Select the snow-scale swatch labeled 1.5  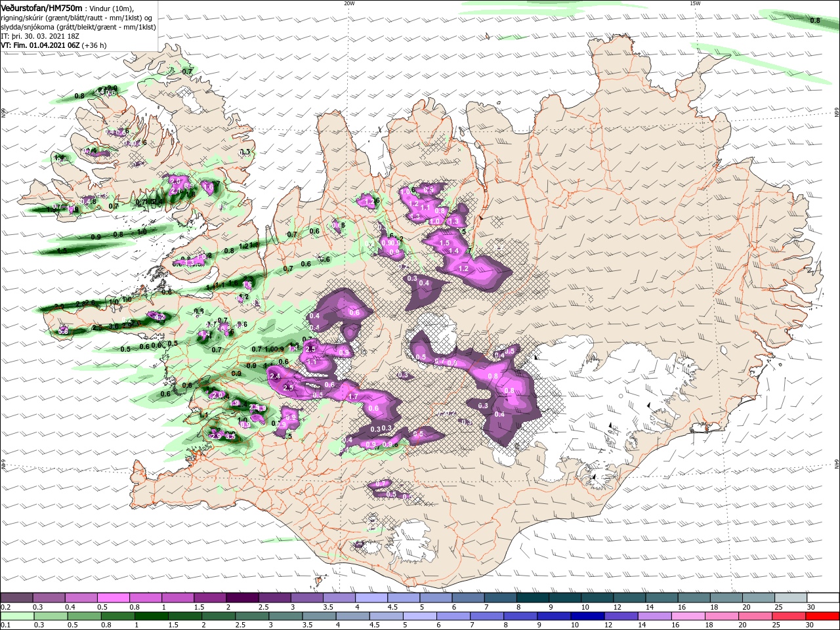[x=209, y=598]
